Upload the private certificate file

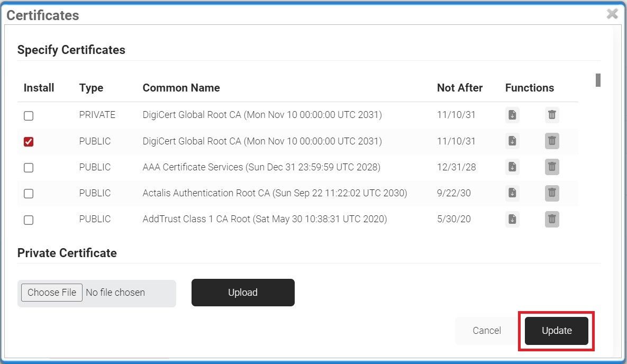click(x=243, y=293)
